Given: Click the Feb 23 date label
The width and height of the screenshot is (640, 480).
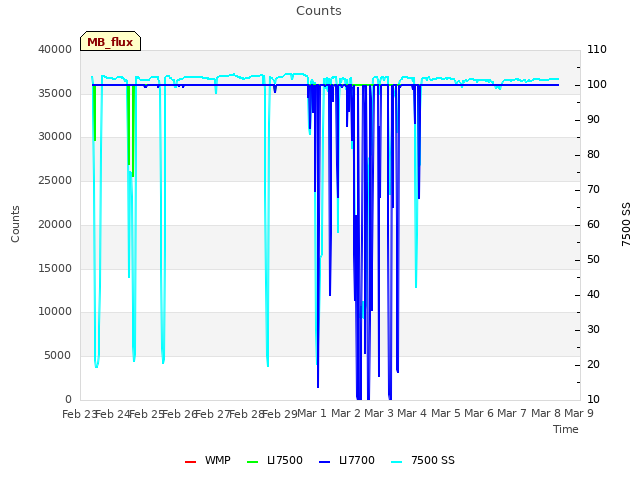Looking at the screenshot, I should click(79, 414).
